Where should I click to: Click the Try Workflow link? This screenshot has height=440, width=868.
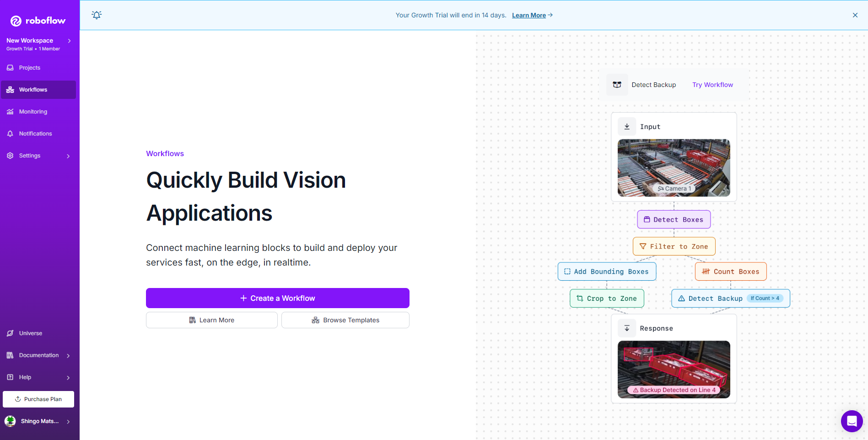(712, 85)
